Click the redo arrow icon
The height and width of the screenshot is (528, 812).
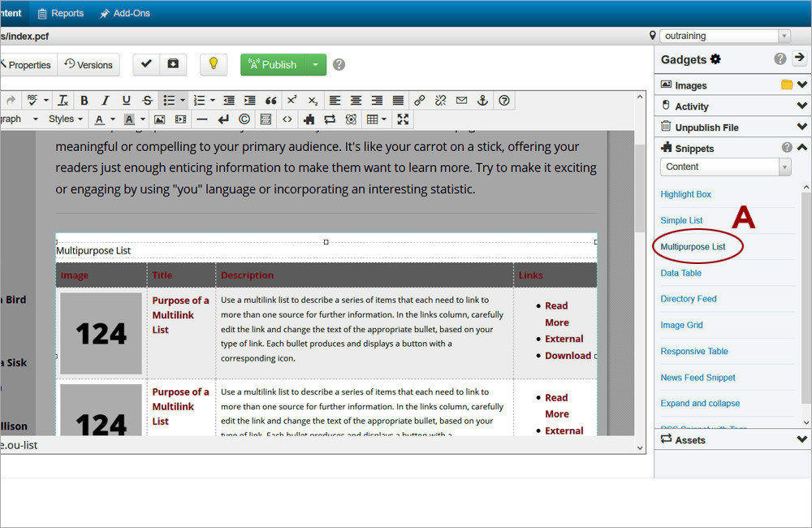coord(11,100)
